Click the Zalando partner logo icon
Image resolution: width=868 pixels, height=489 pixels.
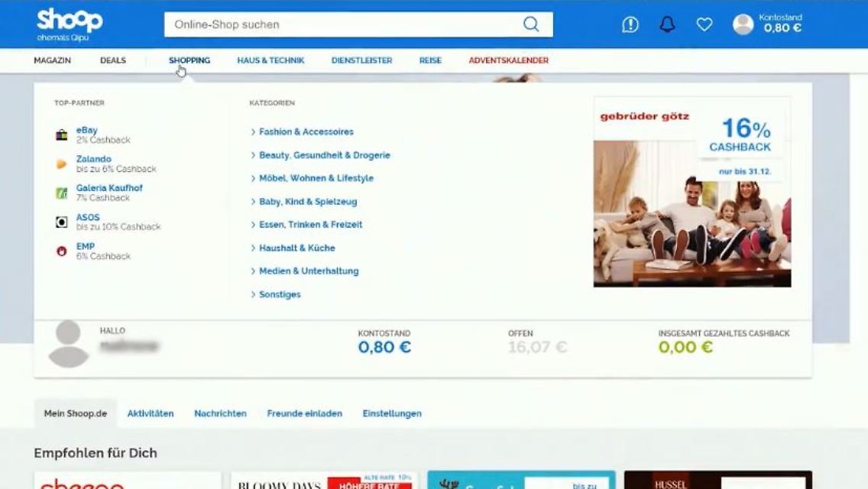[62, 164]
